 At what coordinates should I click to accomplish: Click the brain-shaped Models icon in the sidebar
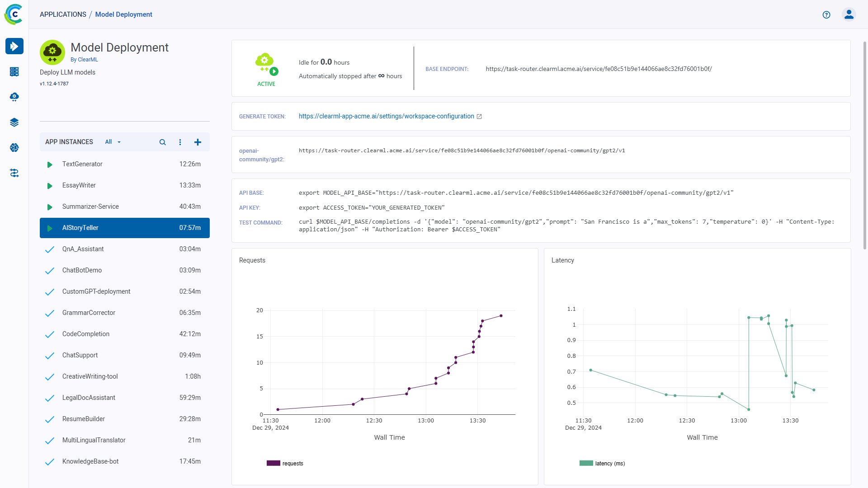[x=14, y=147]
